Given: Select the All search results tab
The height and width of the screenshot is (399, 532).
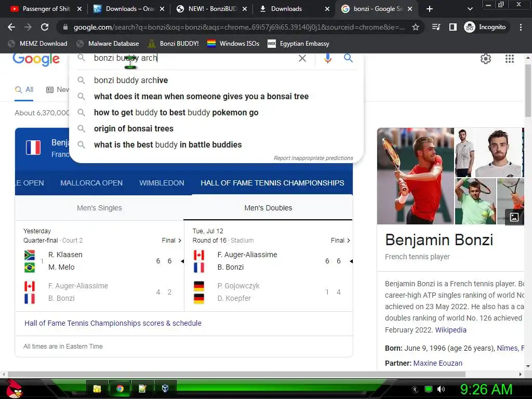Looking at the screenshot, I should [24, 89].
